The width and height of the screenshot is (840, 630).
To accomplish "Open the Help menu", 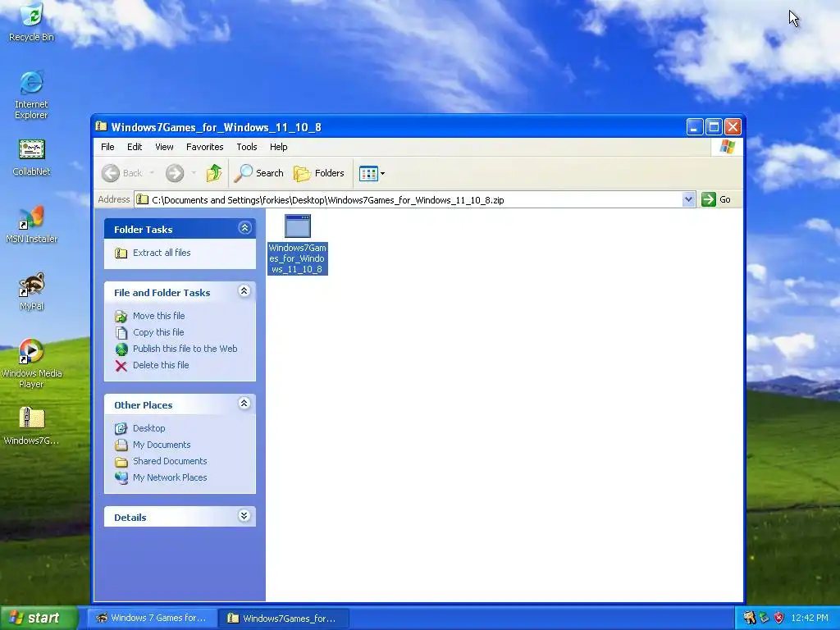I will 278,147.
